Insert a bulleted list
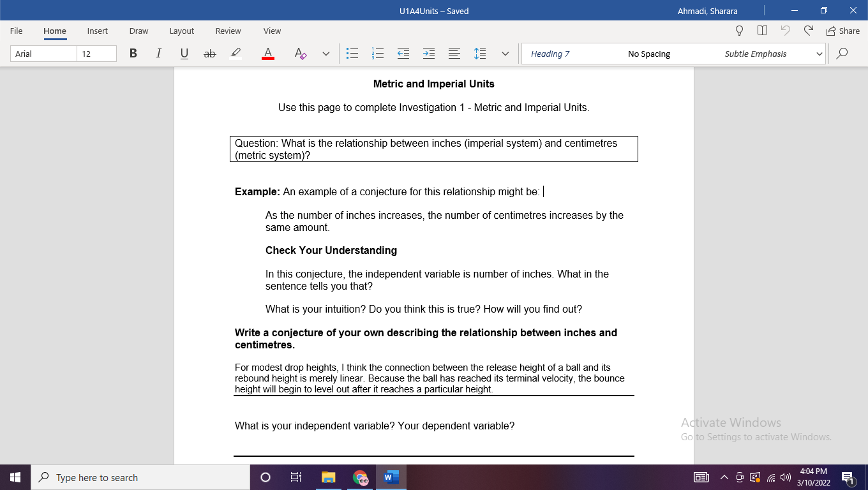Viewport: 868px width, 490px height. coord(352,54)
